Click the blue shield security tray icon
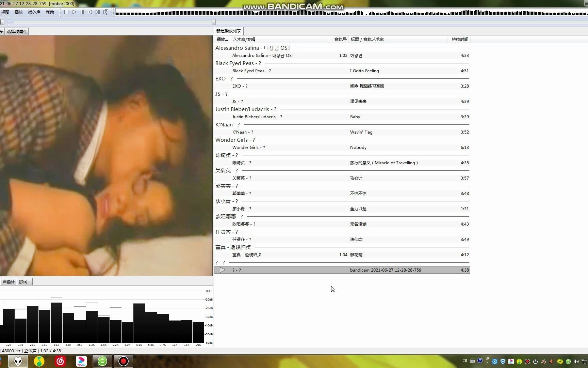The height and width of the screenshot is (368, 588). (503, 362)
